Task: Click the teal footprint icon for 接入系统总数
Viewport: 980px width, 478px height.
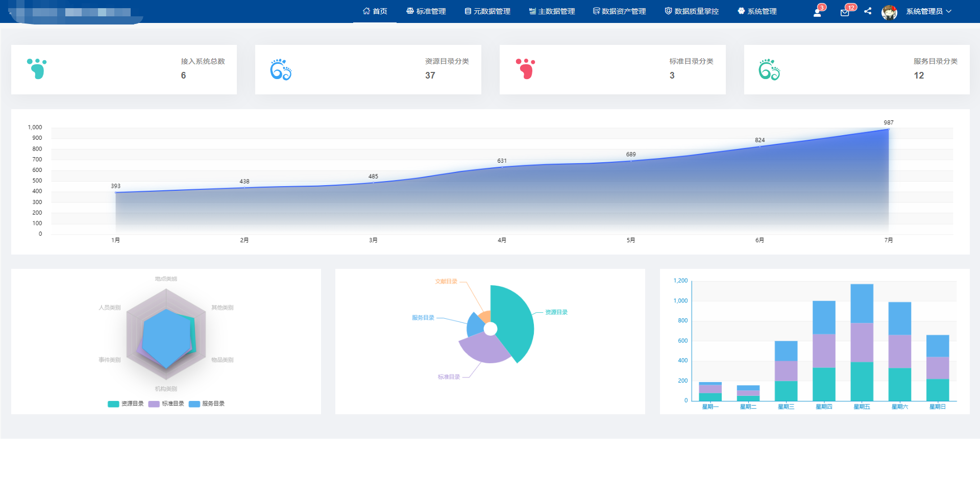Action: (37, 69)
